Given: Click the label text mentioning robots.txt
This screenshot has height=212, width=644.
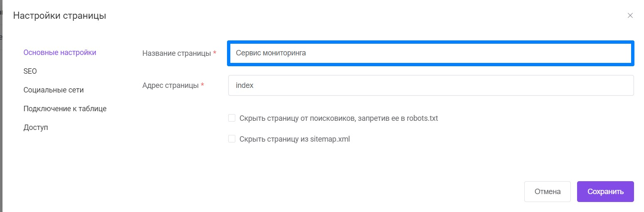Looking at the screenshot, I should tap(339, 118).
